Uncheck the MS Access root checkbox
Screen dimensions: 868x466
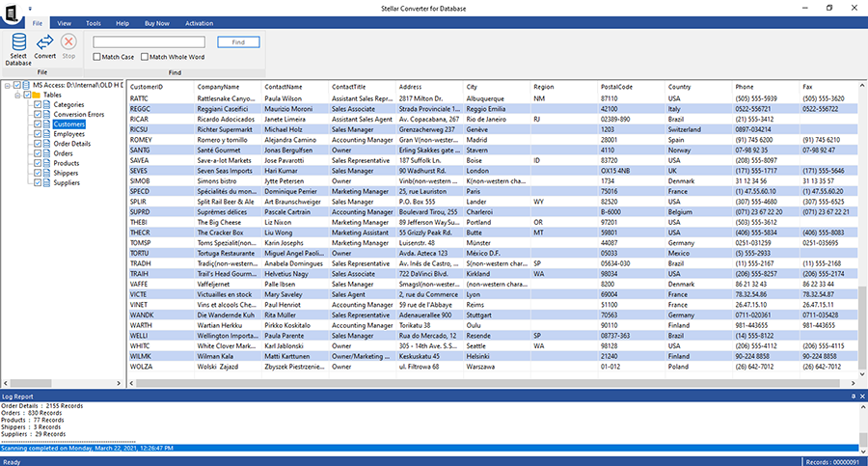[16, 85]
